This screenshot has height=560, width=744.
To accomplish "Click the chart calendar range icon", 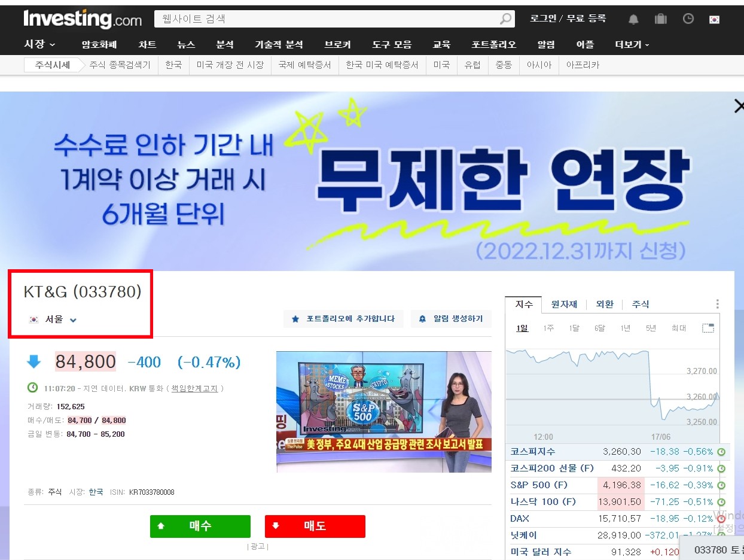I will point(708,328).
